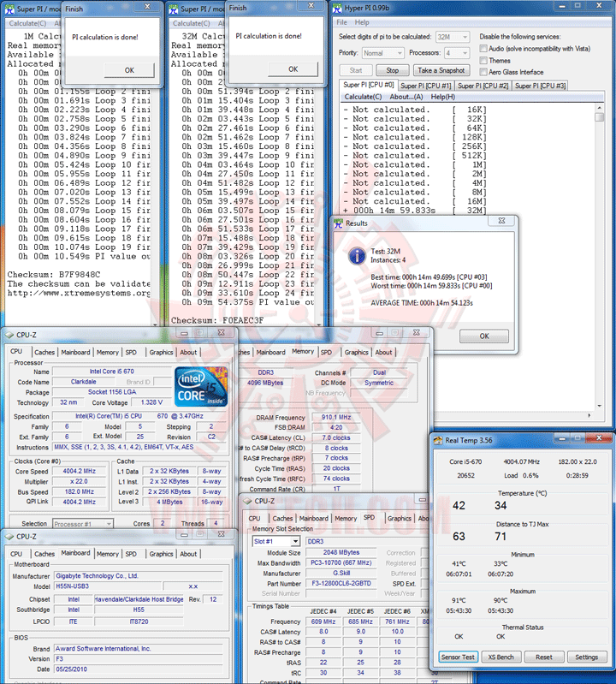Open the Slot #1 memory slot dropdown

pyautogui.click(x=276, y=541)
